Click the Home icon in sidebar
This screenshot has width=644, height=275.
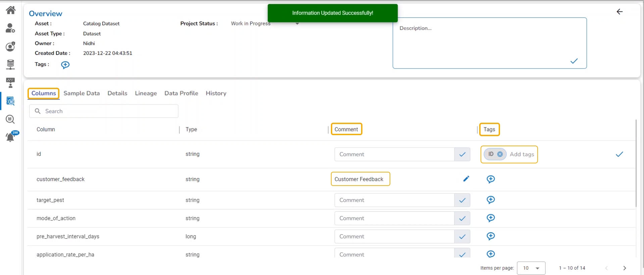pyautogui.click(x=10, y=10)
